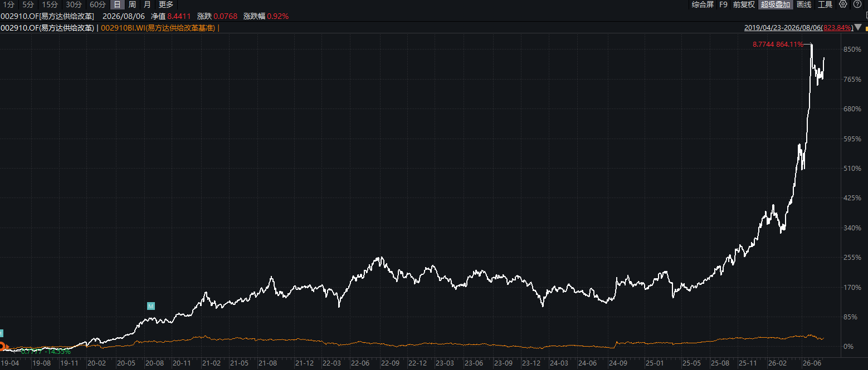Click the 85% axis label
This screenshot has width=868, height=370.
pyautogui.click(x=851, y=317)
